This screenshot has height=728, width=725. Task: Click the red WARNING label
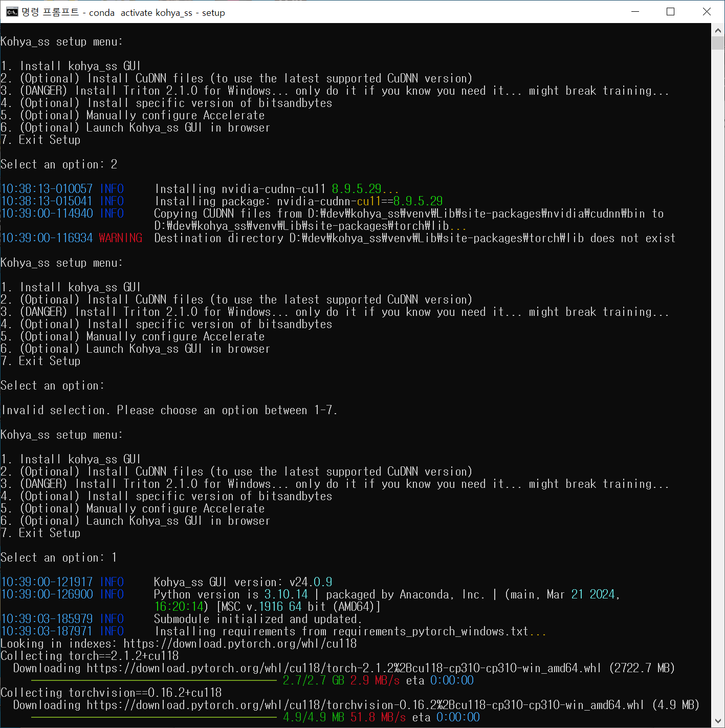[121, 238]
